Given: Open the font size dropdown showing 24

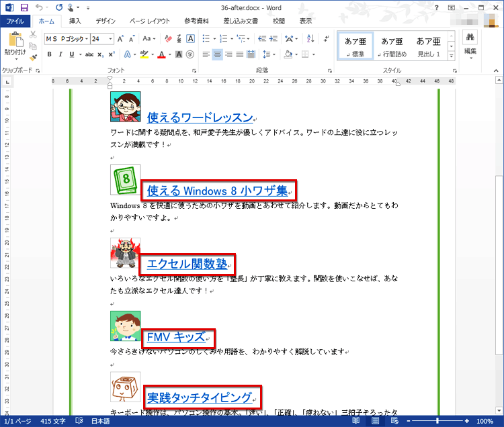Looking at the screenshot, I should click(111, 39).
